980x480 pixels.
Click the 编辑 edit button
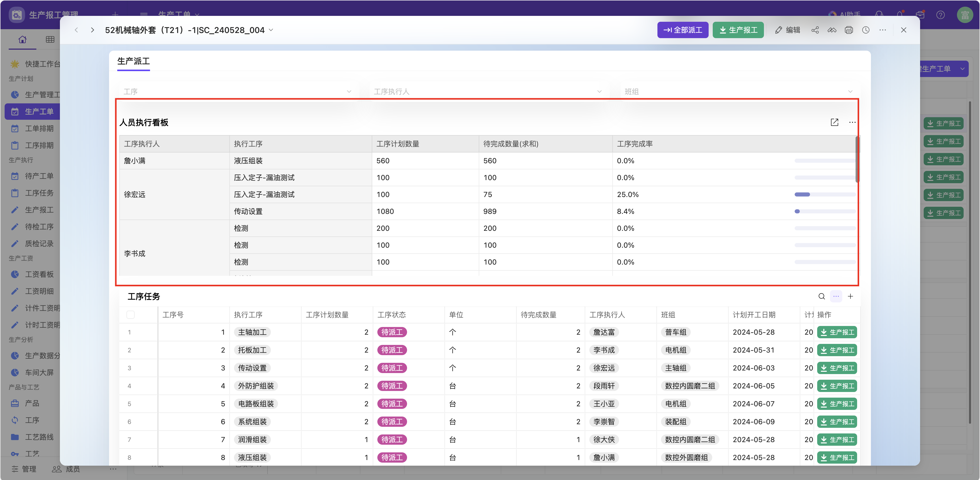[x=787, y=30]
